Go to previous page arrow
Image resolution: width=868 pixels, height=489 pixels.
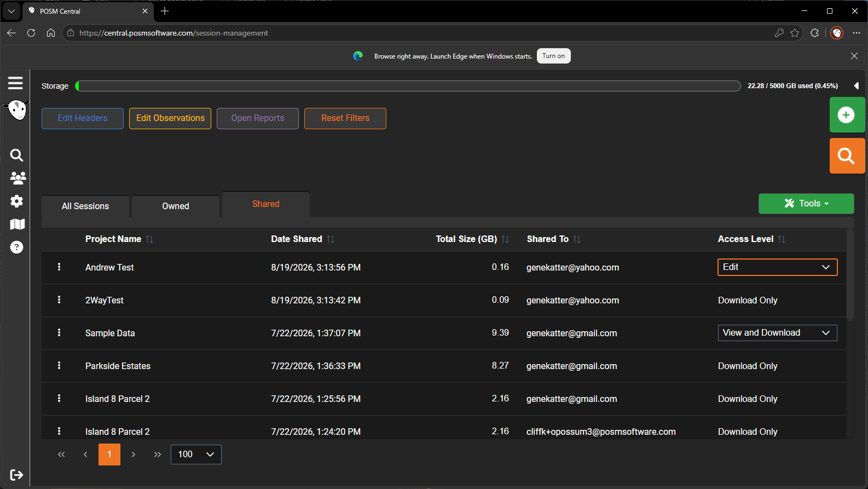point(85,455)
